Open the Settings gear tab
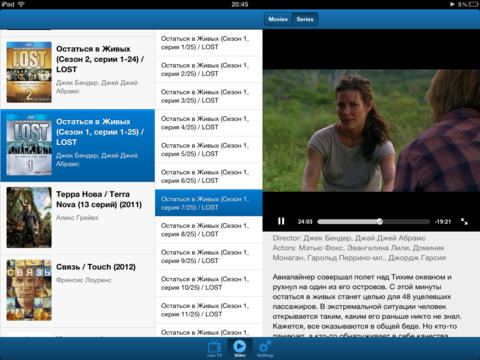Screen dimensions: 480x360 click(265, 348)
